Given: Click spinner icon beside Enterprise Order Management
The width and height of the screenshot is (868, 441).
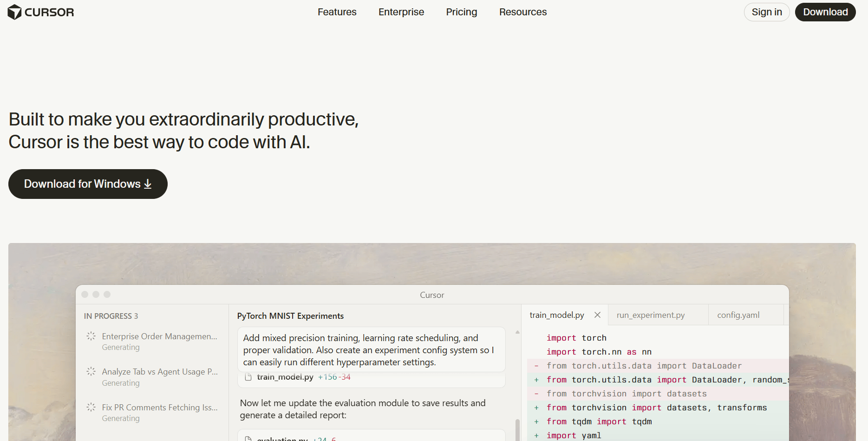Looking at the screenshot, I should [x=91, y=336].
